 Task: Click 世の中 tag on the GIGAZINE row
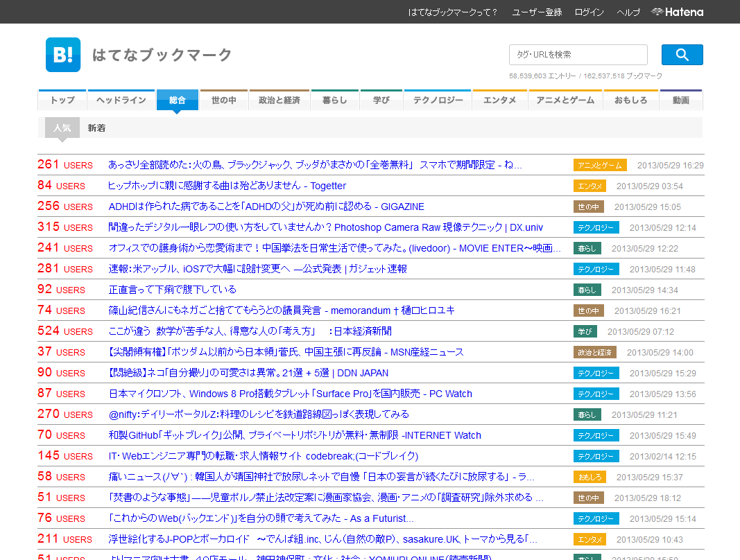click(x=589, y=207)
